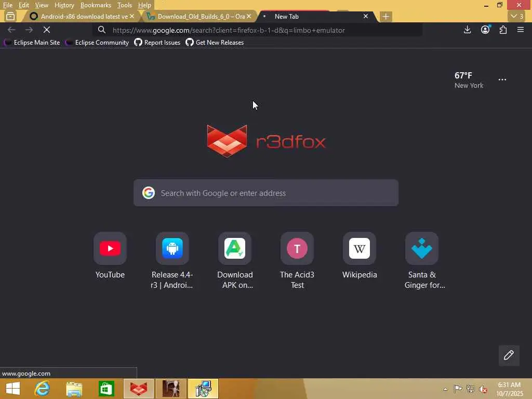Open the Eclipse Community bookmark

point(97,43)
